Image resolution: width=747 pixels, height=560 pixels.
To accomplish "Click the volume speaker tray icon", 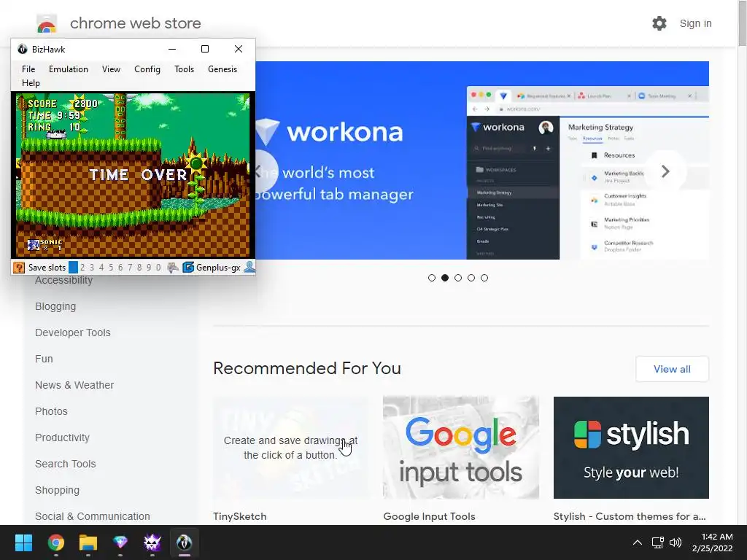I will pos(676,542).
